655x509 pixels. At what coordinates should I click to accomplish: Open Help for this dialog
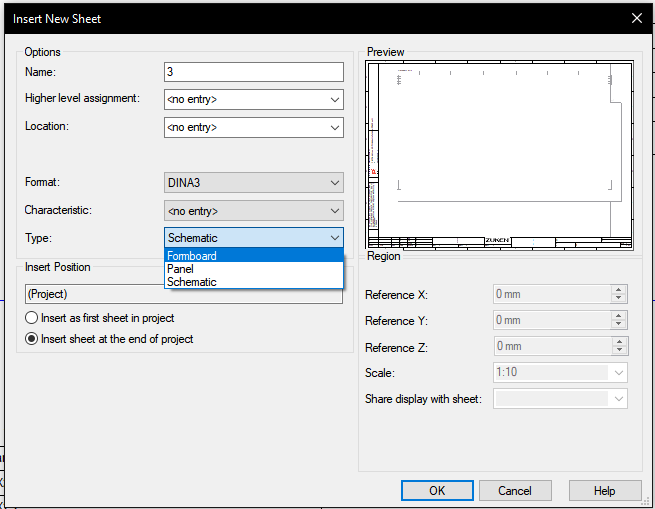click(605, 491)
